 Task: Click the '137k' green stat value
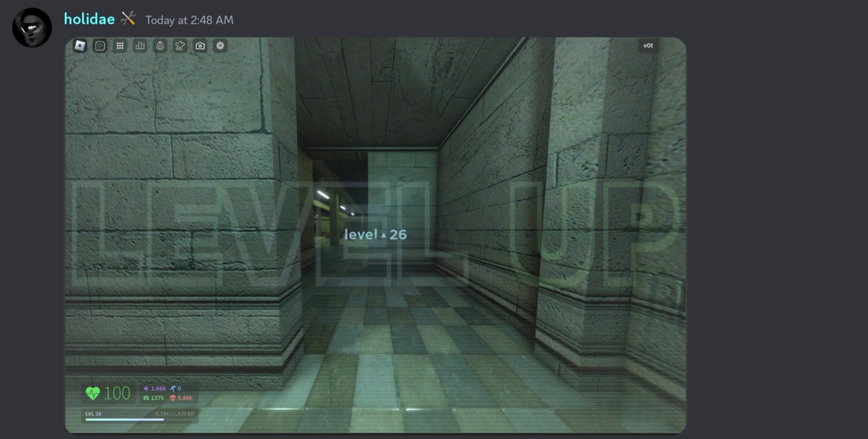(x=157, y=398)
